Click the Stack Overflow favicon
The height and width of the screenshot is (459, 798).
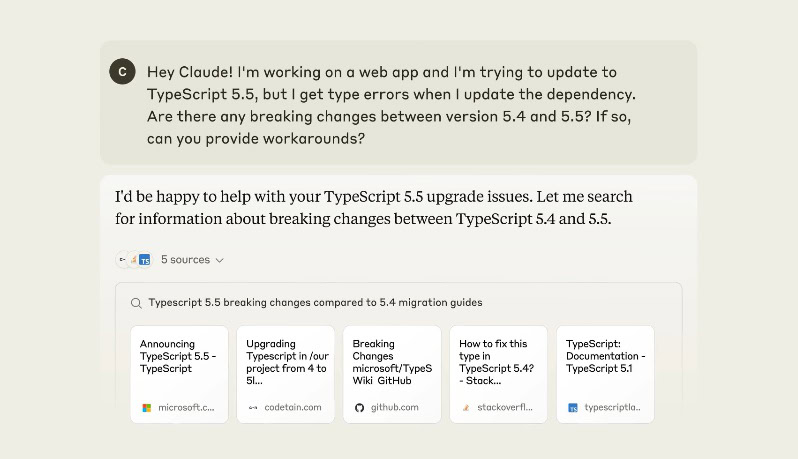click(466, 408)
